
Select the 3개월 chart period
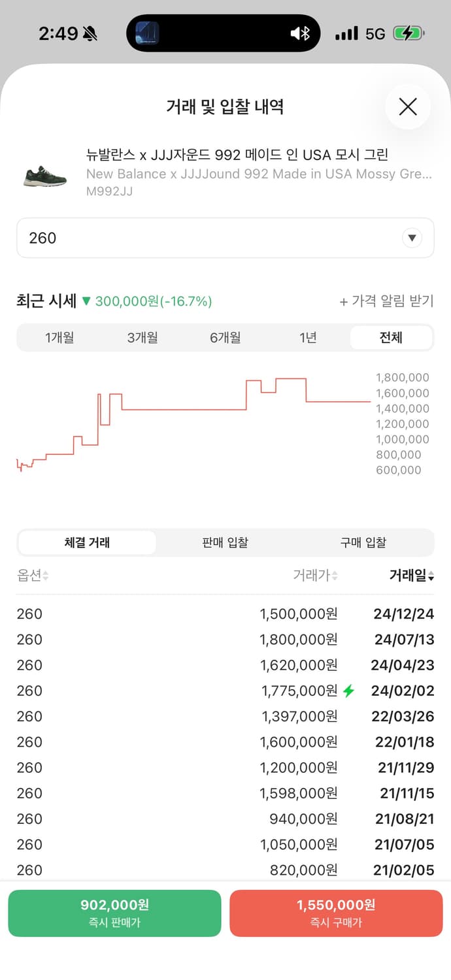(x=142, y=338)
